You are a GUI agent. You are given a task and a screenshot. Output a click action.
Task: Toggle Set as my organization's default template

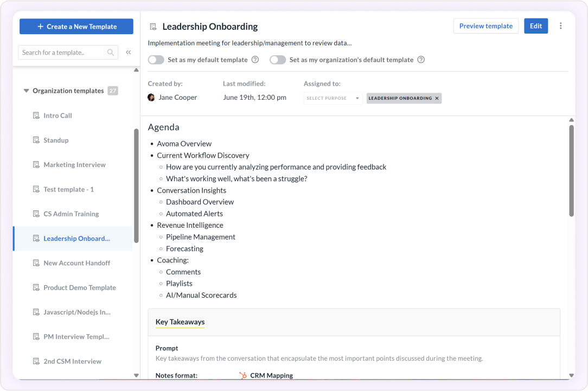[x=278, y=60]
